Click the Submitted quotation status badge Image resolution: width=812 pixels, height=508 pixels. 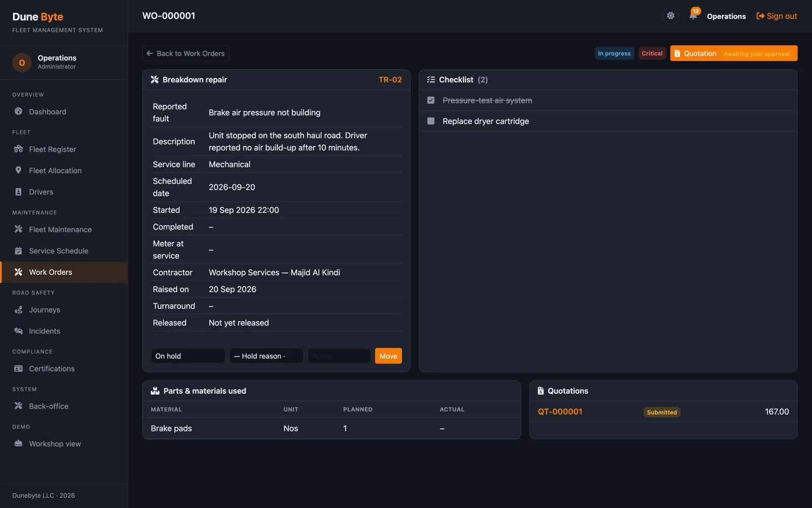662,412
